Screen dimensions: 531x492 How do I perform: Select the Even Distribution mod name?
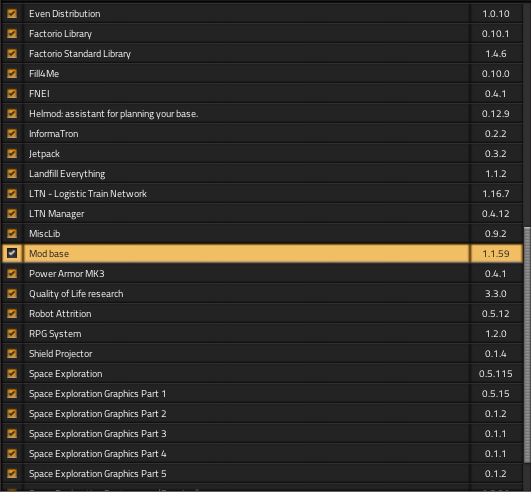click(x=65, y=14)
